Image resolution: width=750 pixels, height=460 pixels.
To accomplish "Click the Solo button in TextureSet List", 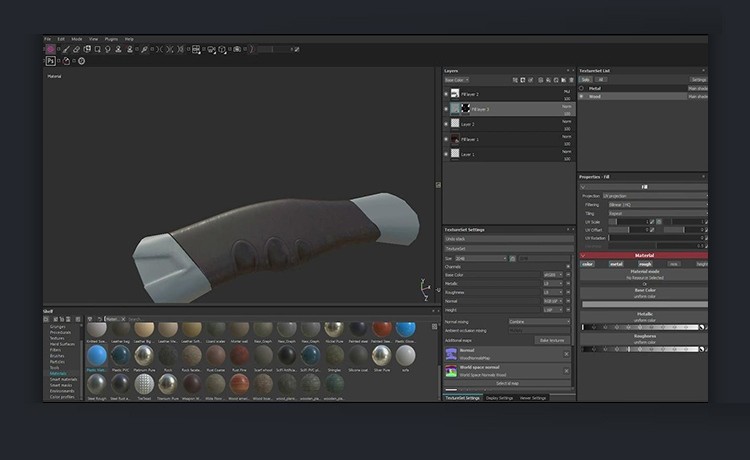I will coord(585,79).
